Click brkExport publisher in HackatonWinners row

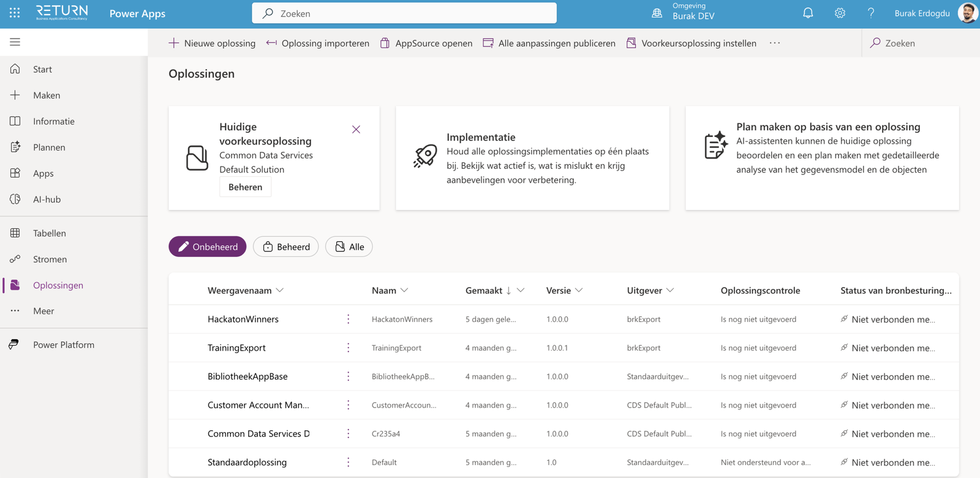point(644,319)
